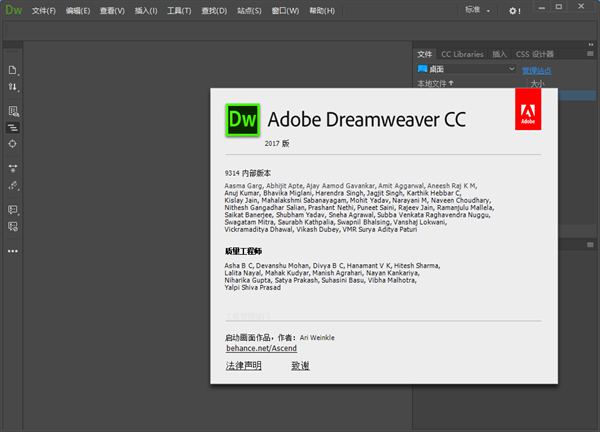600x432 pixels.
Task: Open the sync settings gear icon
Action: pyautogui.click(x=514, y=11)
